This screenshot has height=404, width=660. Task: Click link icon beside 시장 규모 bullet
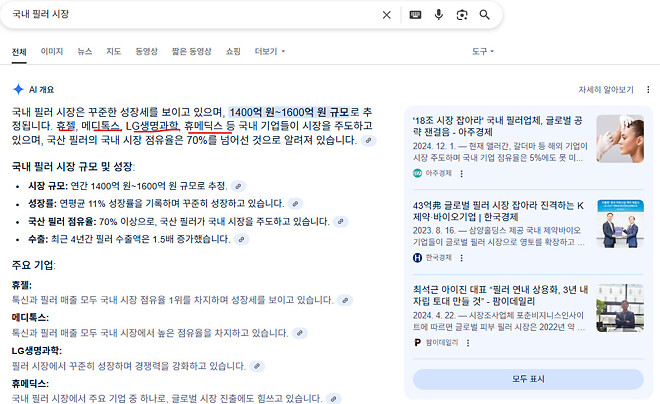[x=238, y=186]
